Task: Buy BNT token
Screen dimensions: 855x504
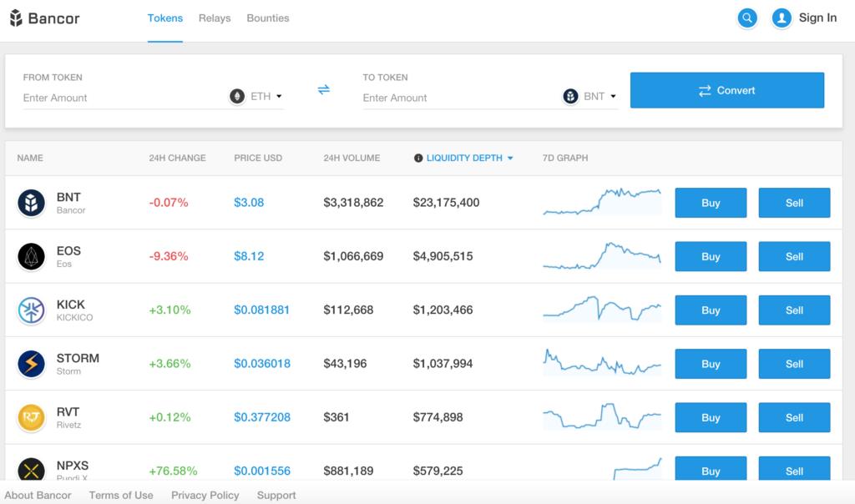Action: (x=711, y=203)
